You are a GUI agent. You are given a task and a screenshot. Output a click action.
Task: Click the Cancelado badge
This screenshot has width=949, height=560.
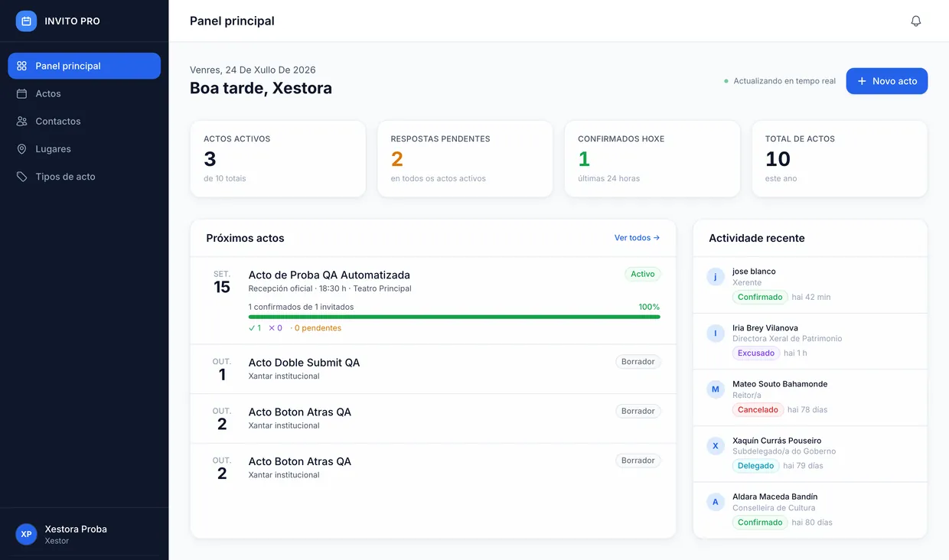pos(758,410)
